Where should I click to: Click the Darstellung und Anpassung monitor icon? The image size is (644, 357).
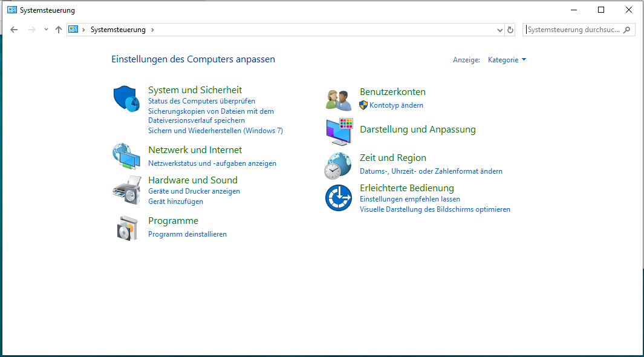[339, 131]
